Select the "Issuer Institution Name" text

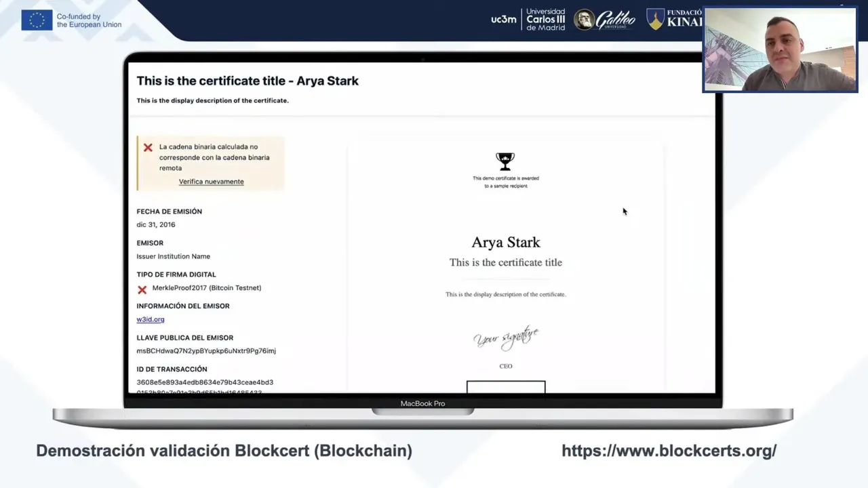pos(174,256)
